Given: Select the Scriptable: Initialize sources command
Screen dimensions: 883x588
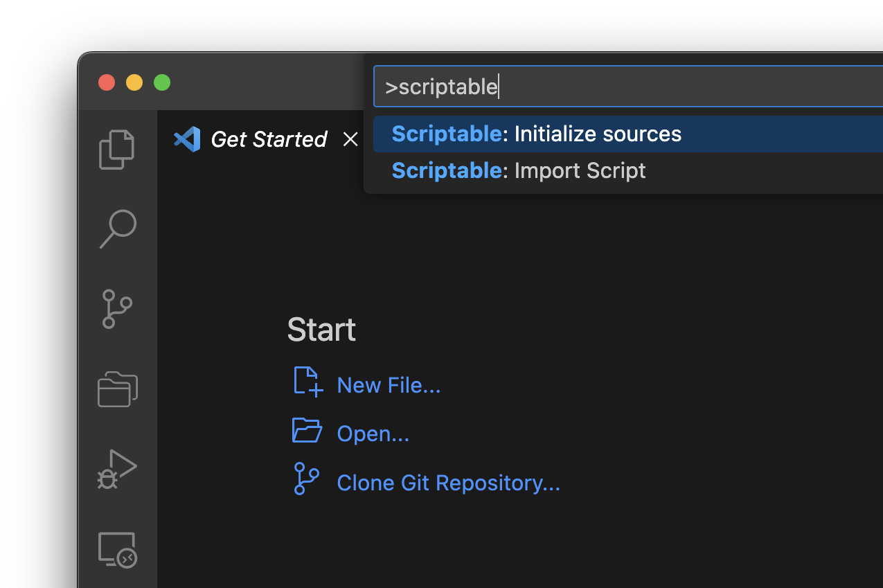Looking at the screenshot, I should [x=538, y=134].
